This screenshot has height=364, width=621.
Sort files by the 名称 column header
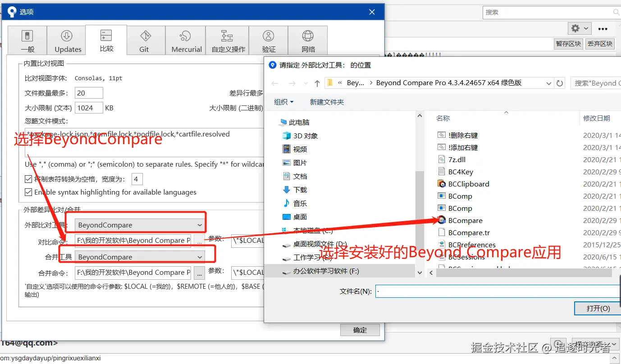(443, 118)
